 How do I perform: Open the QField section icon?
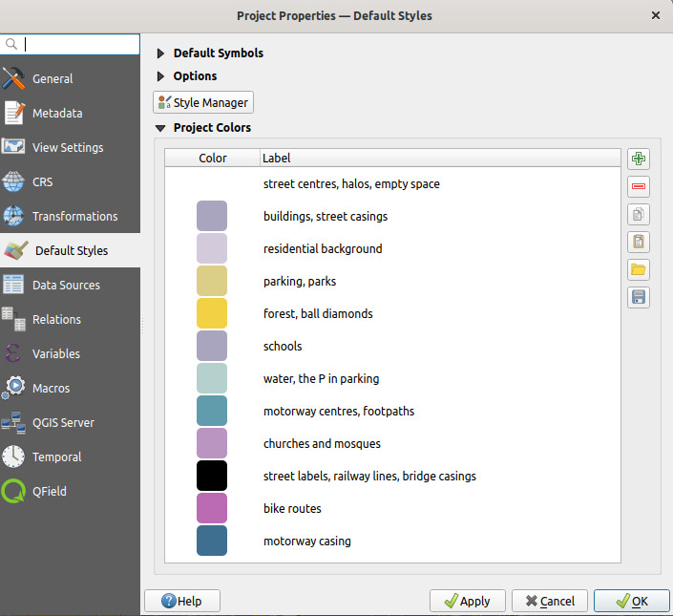(14, 492)
